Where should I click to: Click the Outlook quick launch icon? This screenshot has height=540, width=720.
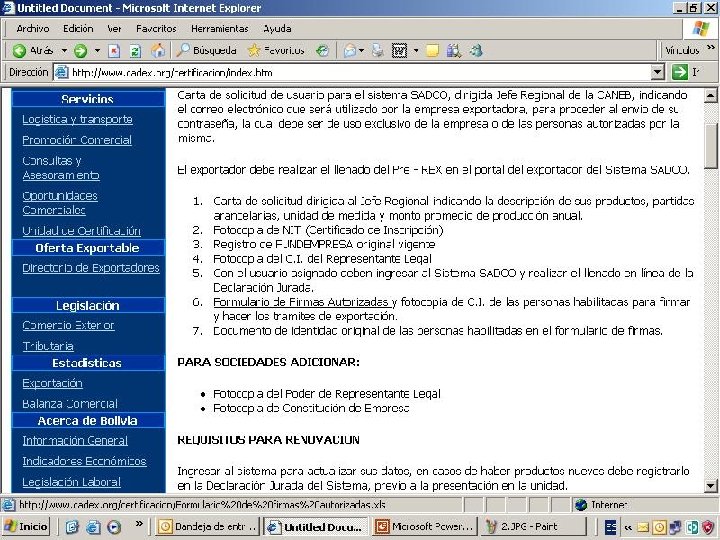(x=72, y=527)
